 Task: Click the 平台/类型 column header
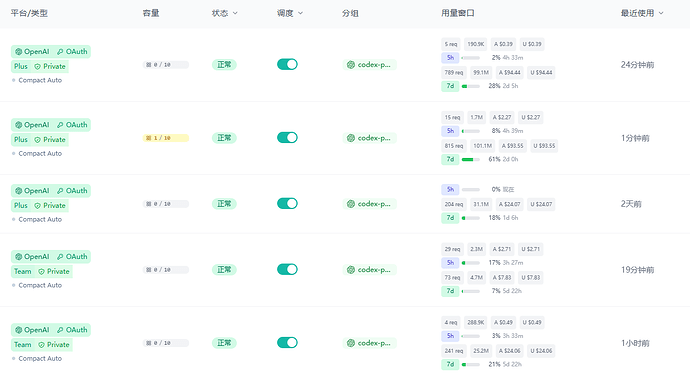point(29,13)
